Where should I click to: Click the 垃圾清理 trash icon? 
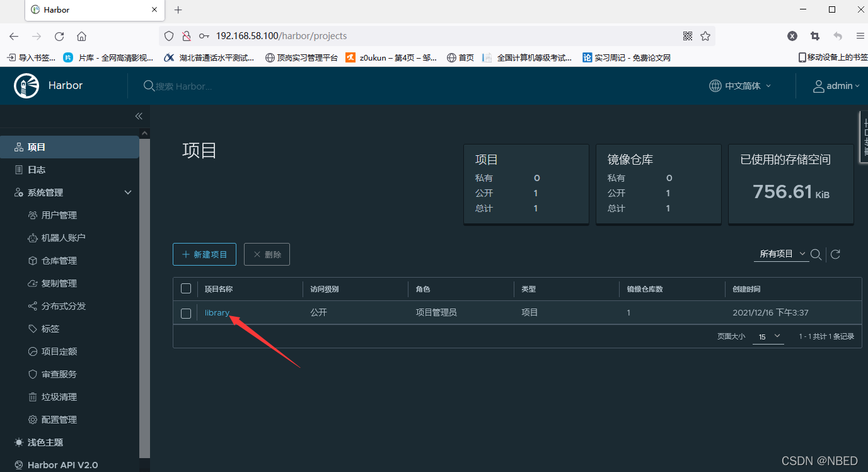click(33, 397)
